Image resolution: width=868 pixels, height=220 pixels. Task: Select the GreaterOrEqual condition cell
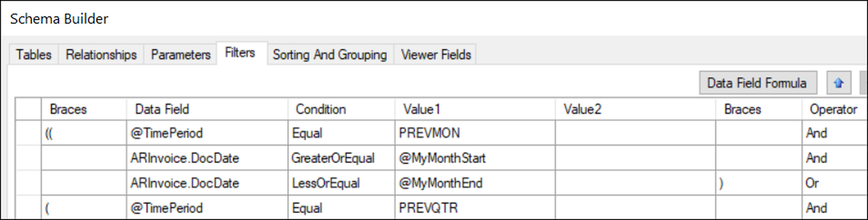coord(341,158)
